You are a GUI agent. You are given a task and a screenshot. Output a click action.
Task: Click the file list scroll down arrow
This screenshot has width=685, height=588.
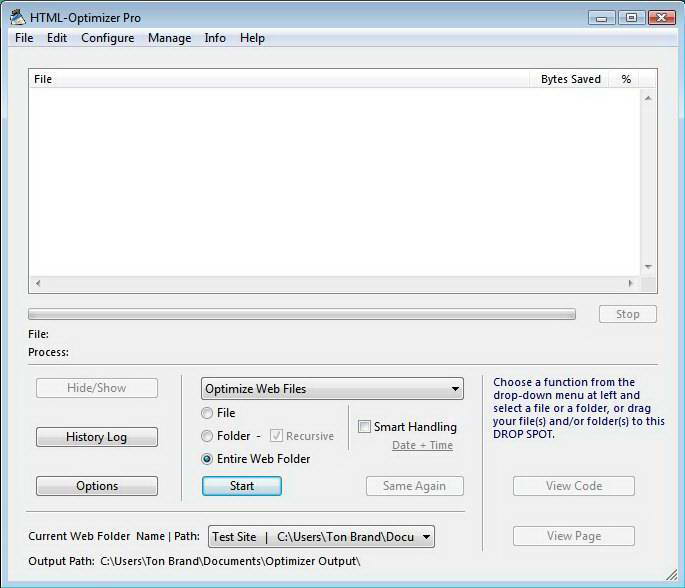648,266
